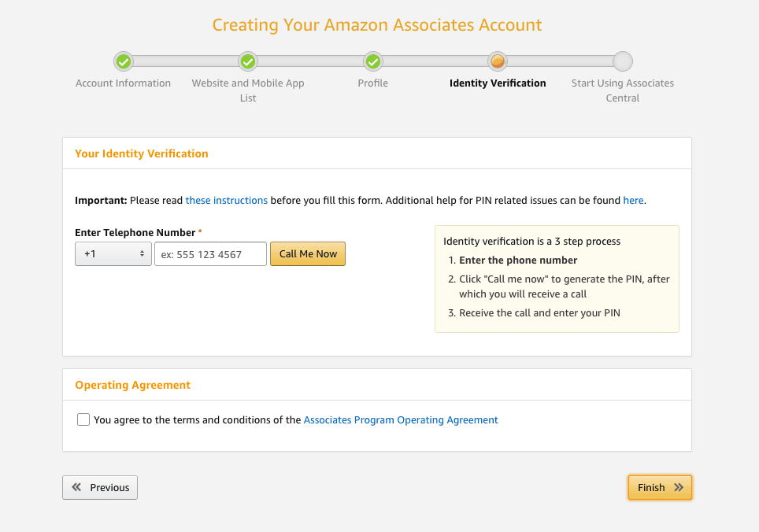Open the "these instructions" link

point(227,201)
